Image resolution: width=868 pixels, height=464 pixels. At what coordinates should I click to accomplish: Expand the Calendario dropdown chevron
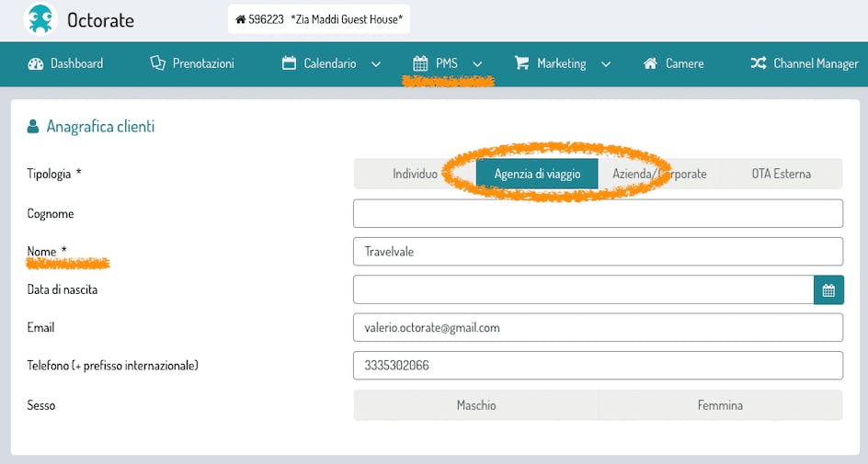[376, 64]
